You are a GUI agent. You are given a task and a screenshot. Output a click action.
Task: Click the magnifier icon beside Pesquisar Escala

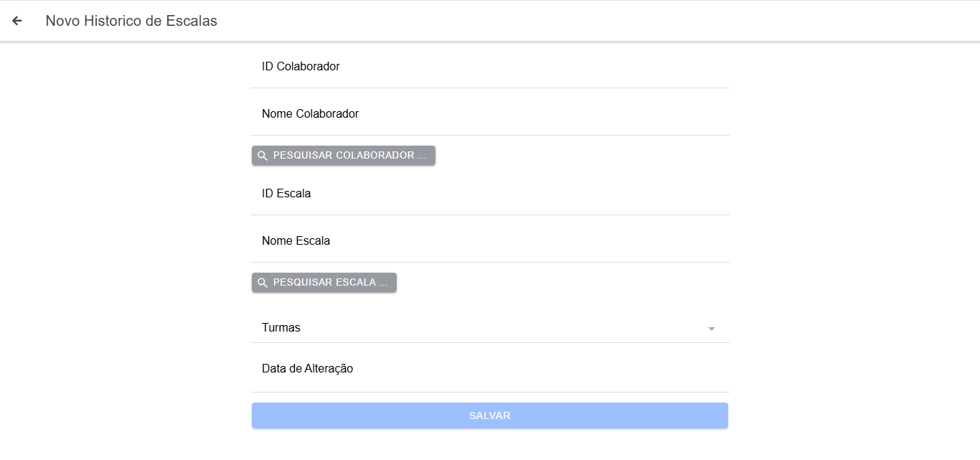pyautogui.click(x=263, y=283)
